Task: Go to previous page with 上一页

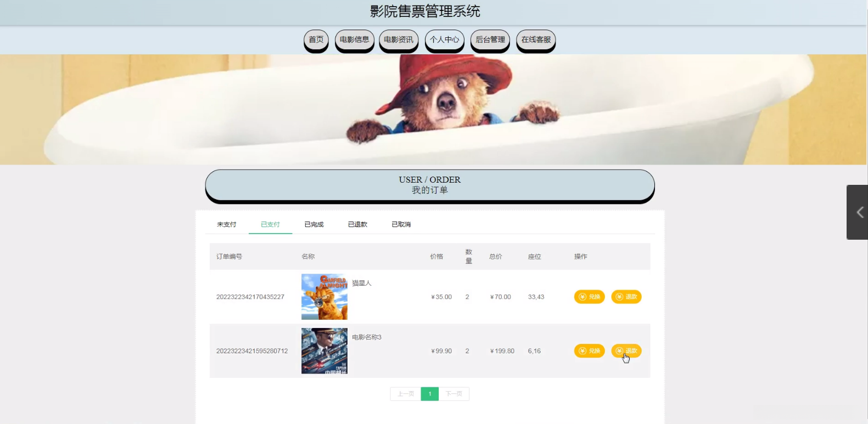Action: (x=406, y=394)
